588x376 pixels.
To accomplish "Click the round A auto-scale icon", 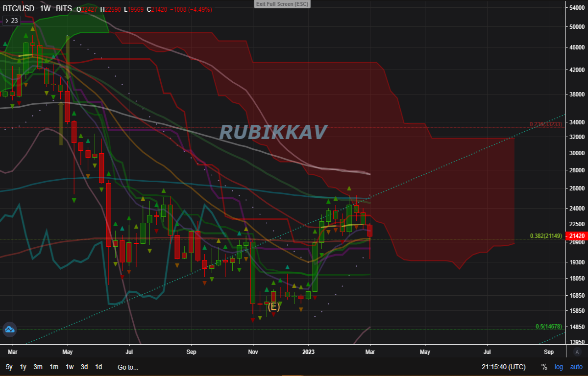I will pyautogui.click(x=578, y=352).
